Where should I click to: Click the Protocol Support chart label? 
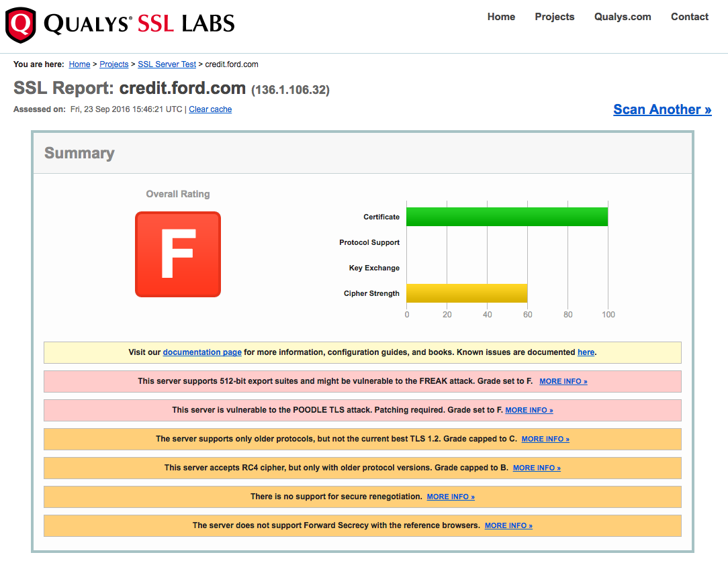369,242
